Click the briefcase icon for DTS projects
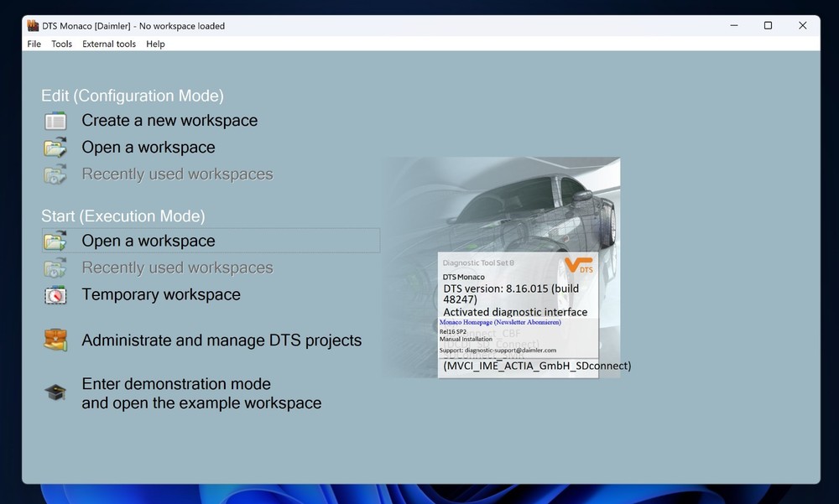This screenshot has width=839, height=504. [55, 340]
